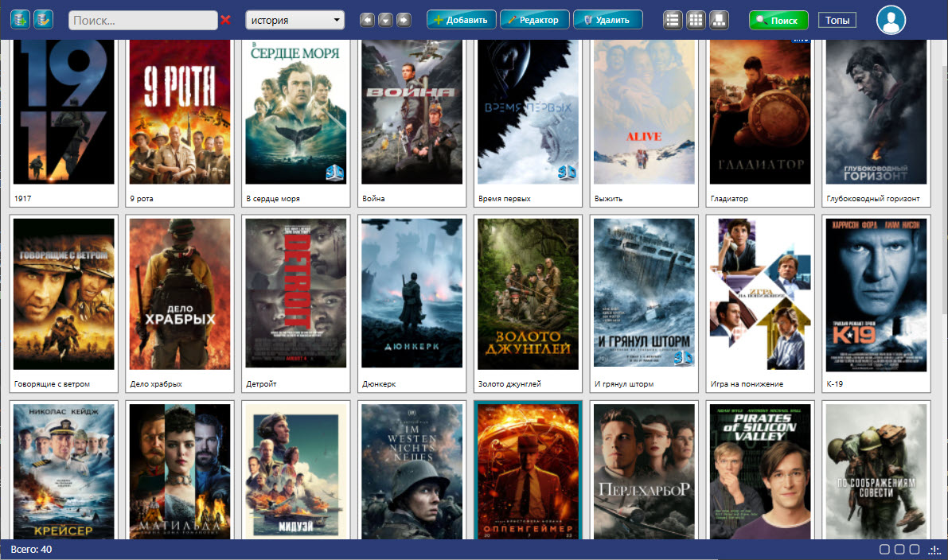Switch to list view mode

click(673, 20)
